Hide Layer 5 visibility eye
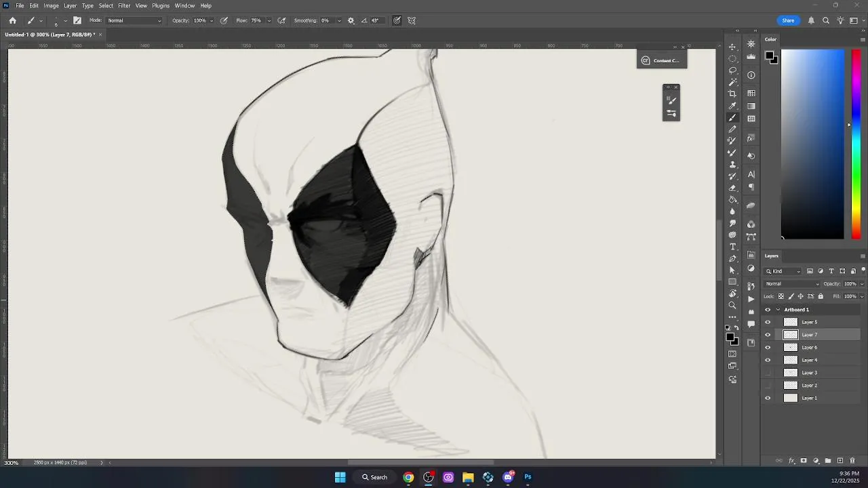This screenshot has width=868, height=488. 768,322
